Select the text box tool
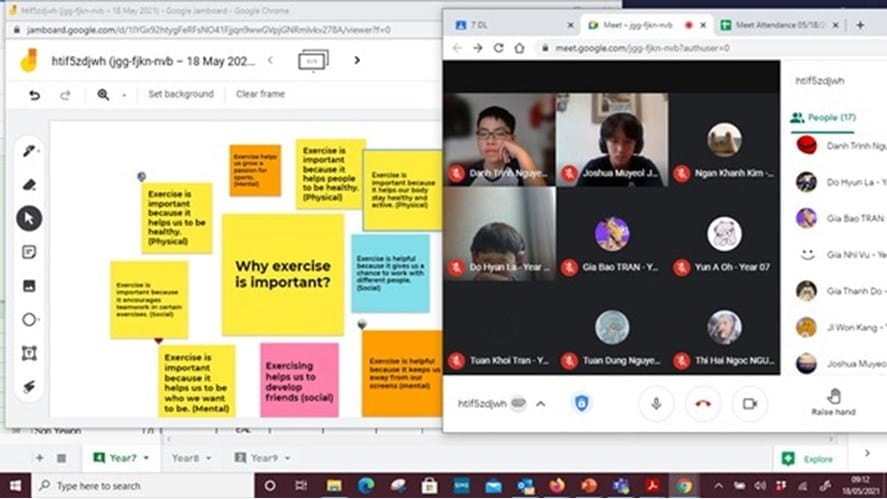 coord(29,353)
